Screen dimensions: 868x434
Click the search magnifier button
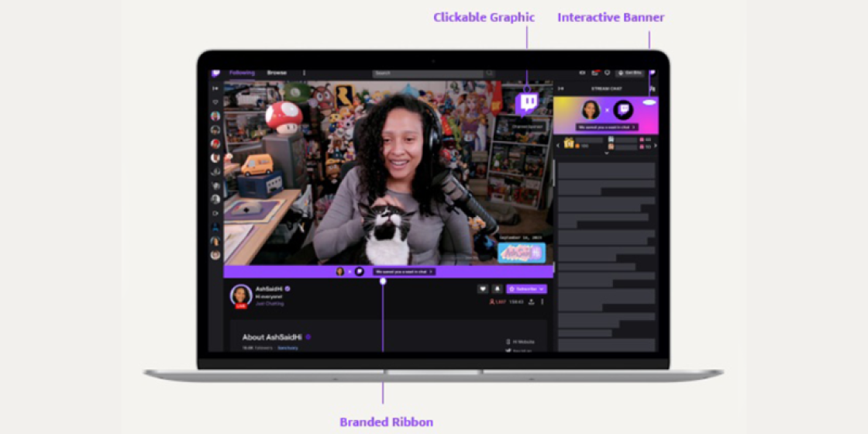tap(489, 74)
